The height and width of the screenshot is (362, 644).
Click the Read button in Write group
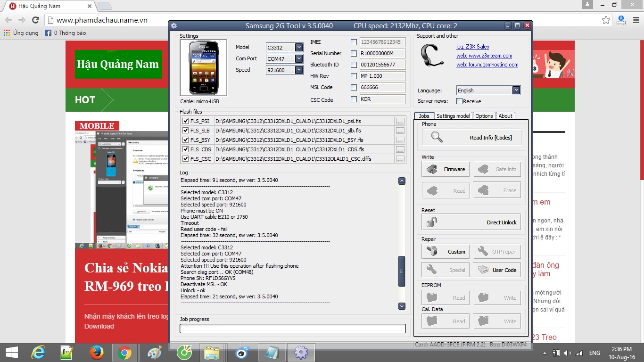[446, 190]
